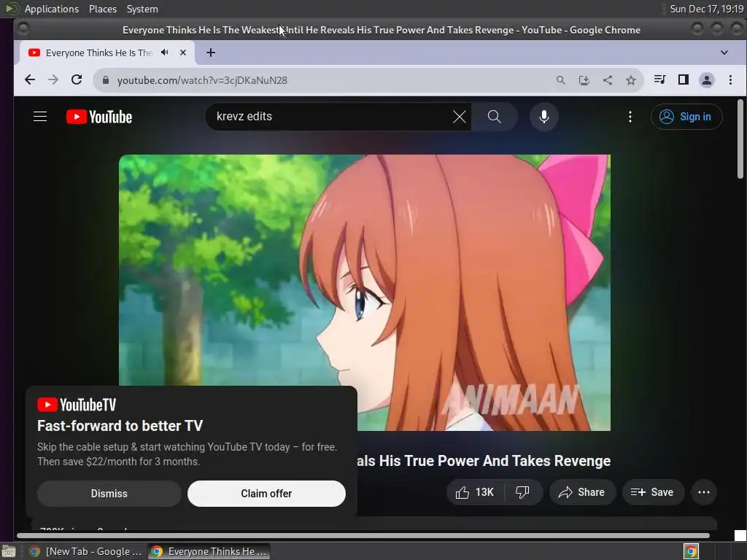Click the horizontal page scrollbar
This screenshot has width=747, height=560.
pyautogui.click(x=363, y=536)
